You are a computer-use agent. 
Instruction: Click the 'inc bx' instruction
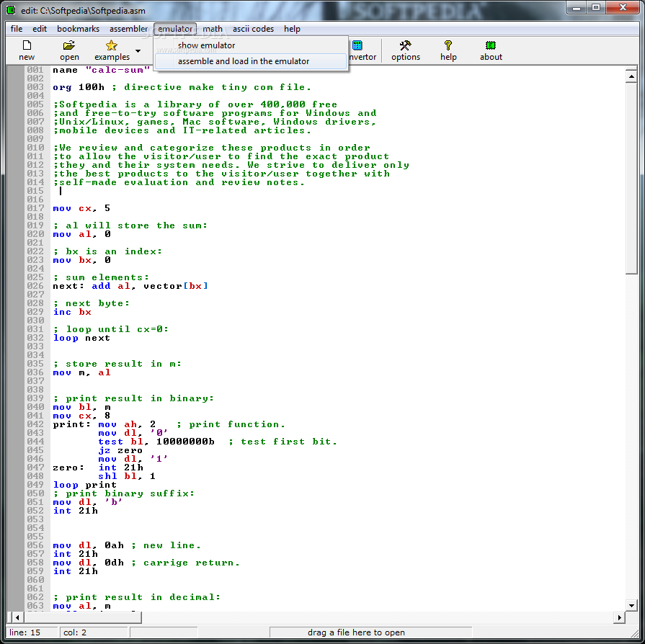coord(72,312)
